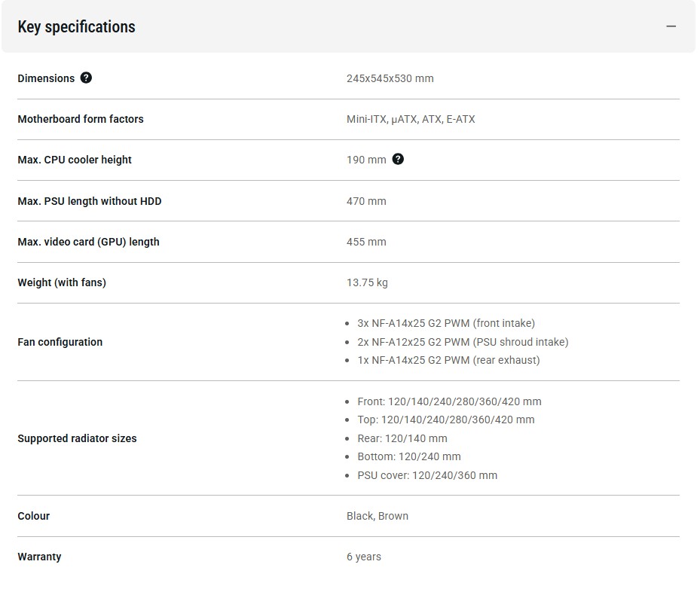Select the 245x545x530 mm value
The height and width of the screenshot is (595, 700).
tap(390, 78)
